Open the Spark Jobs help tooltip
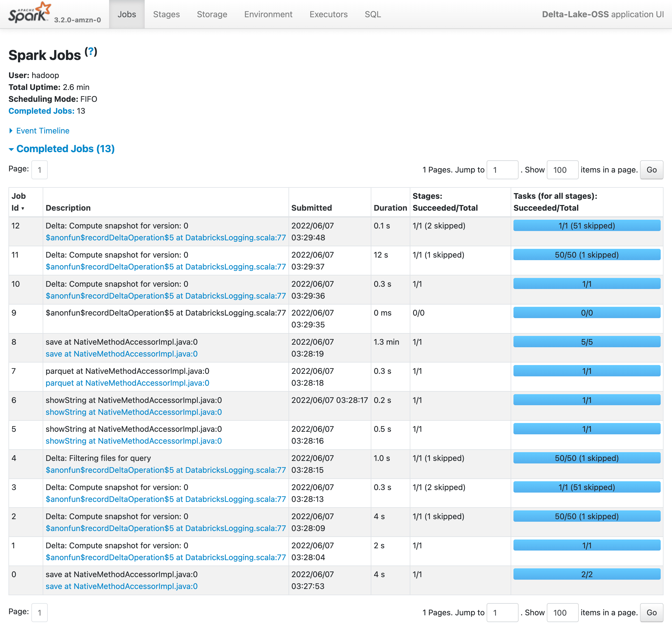Viewport: 672px width, 630px height. [x=91, y=51]
